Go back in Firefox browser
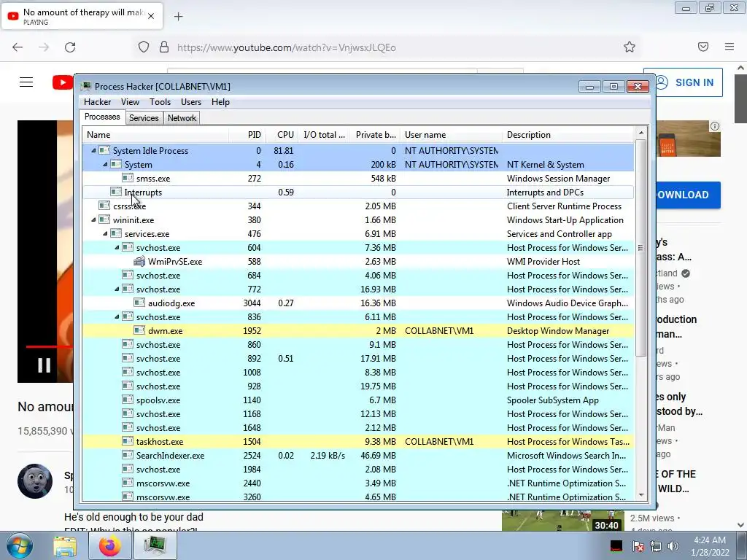Image resolution: width=747 pixels, height=560 pixels. pyautogui.click(x=18, y=47)
